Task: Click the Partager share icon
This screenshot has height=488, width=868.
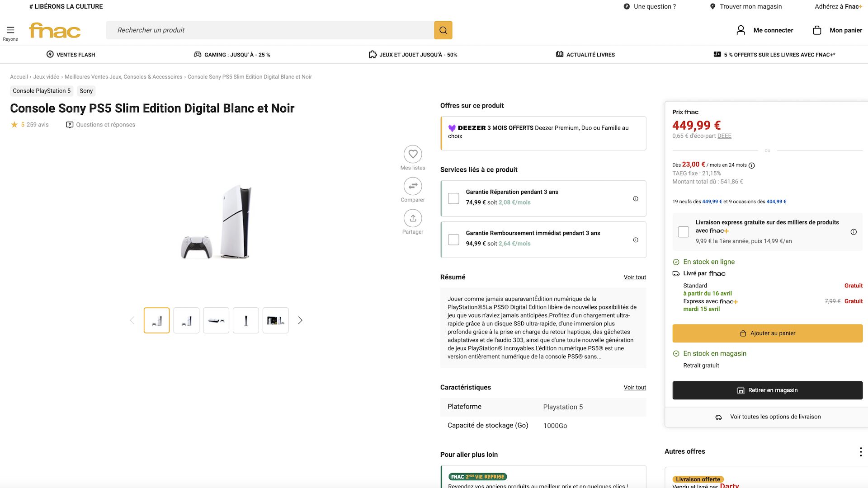Action: (x=413, y=218)
